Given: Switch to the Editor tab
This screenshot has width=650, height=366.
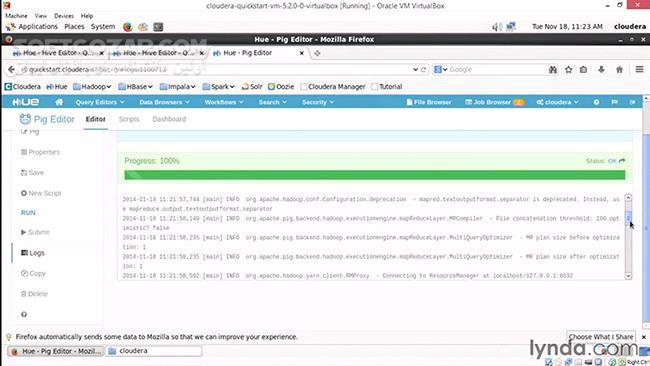Looking at the screenshot, I should 95,119.
